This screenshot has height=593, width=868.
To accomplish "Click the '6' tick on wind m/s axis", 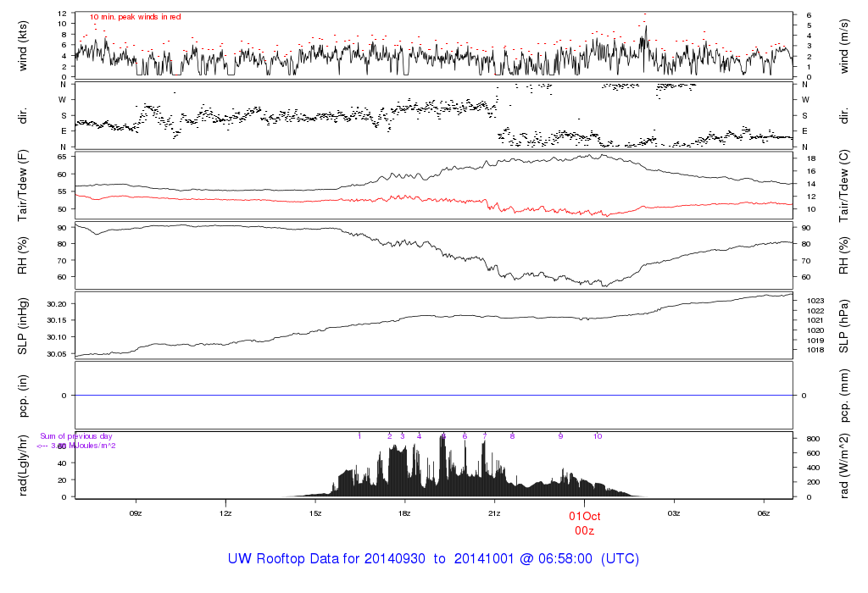I will (x=809, y=15).
